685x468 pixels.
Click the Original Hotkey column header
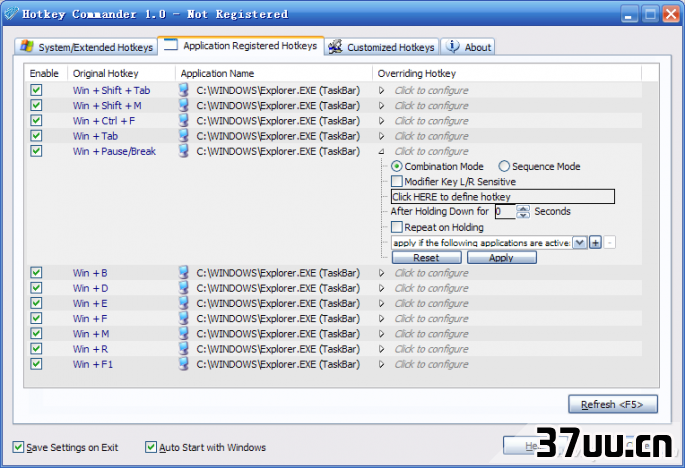point(121,73)
